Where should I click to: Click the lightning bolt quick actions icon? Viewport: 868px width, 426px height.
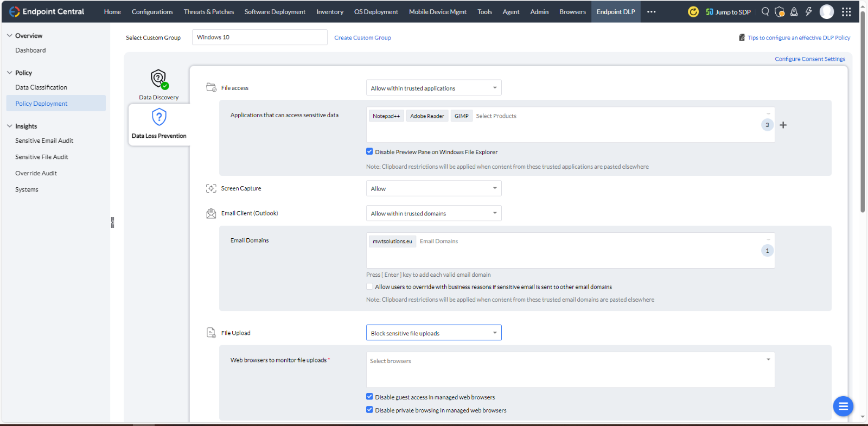pyautogui.click(x=808, y=11)
